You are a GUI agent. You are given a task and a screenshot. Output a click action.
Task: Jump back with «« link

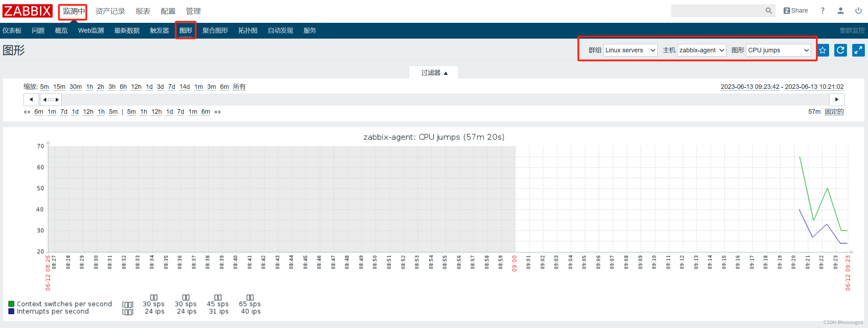click(27, 112)
